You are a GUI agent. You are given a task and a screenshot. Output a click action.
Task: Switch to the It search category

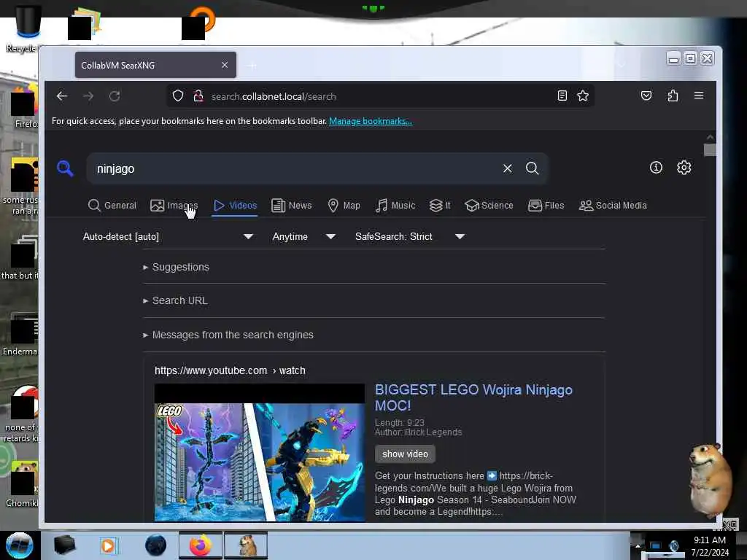440,205
